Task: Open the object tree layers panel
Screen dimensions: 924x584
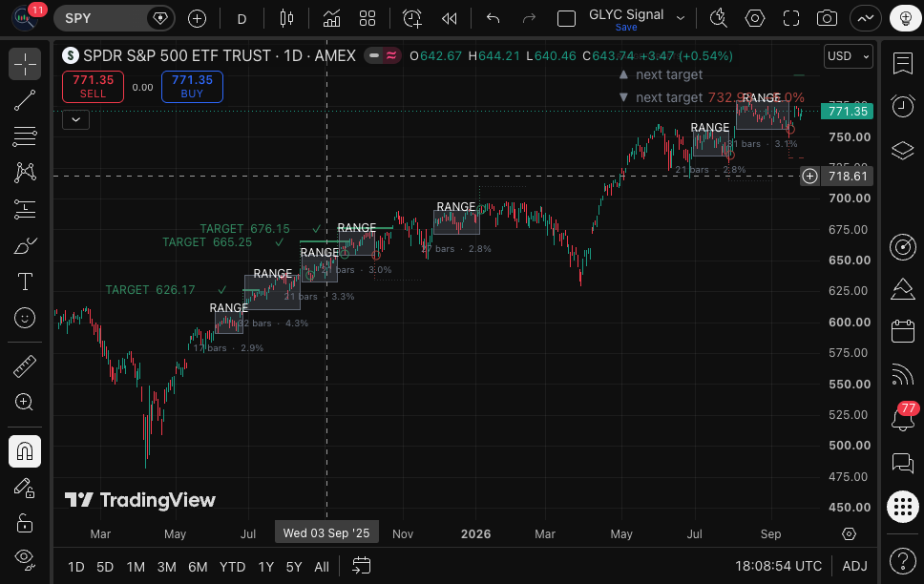Action: point(903,151)
